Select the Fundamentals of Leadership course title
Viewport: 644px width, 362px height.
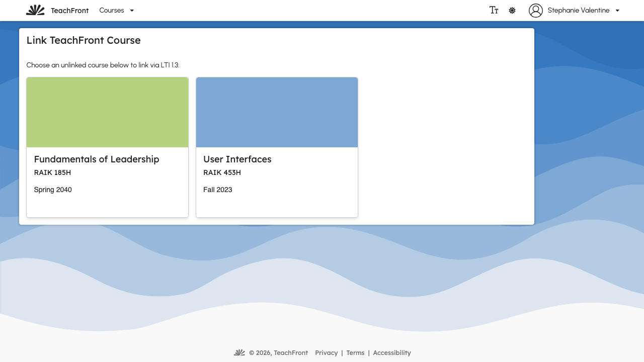[97, 159]
